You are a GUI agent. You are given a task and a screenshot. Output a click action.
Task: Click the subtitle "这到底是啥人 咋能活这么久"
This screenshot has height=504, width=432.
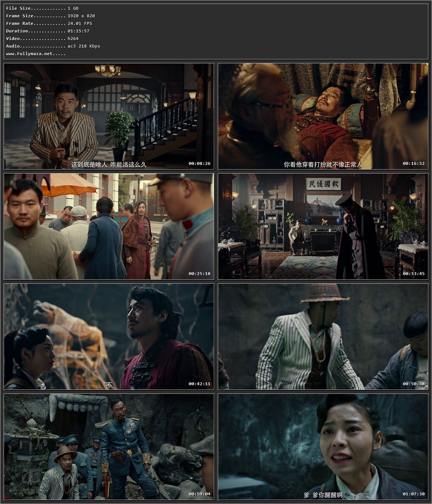109,165
